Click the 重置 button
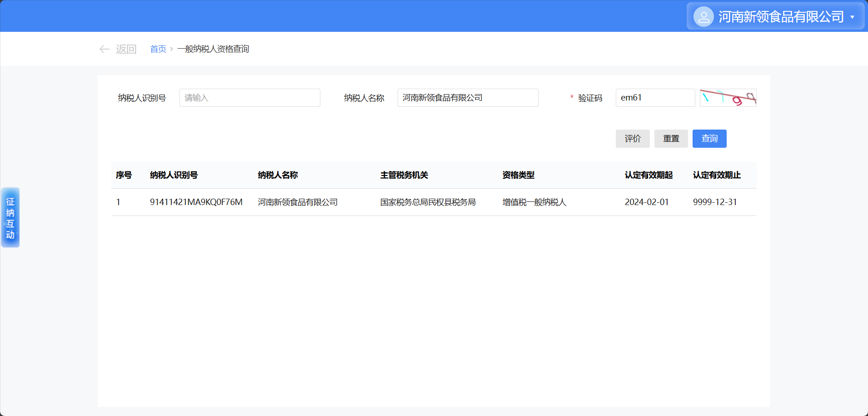This screenshot has width=868, height=416. pyautogui.click(x=671, y=139)
